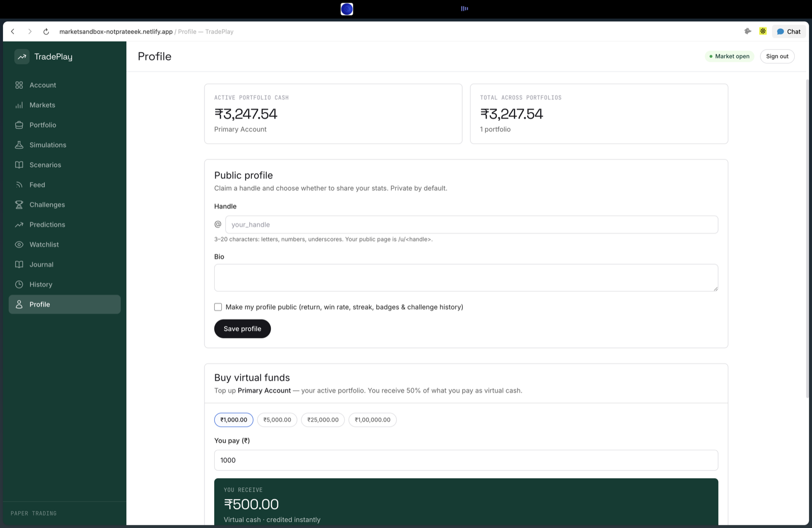Screen dimensions: 812x528
Task: Enable the Make my profile public checkbox
Action: [218, 307]
